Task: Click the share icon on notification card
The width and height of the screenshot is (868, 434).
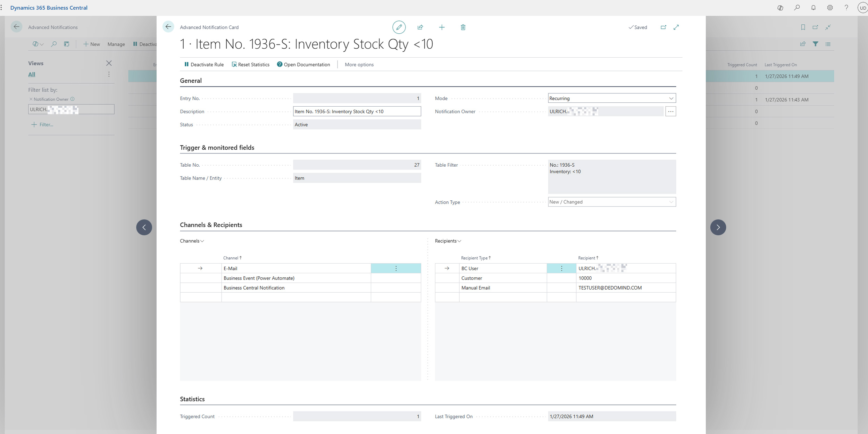Action: (x=420, y=27)
